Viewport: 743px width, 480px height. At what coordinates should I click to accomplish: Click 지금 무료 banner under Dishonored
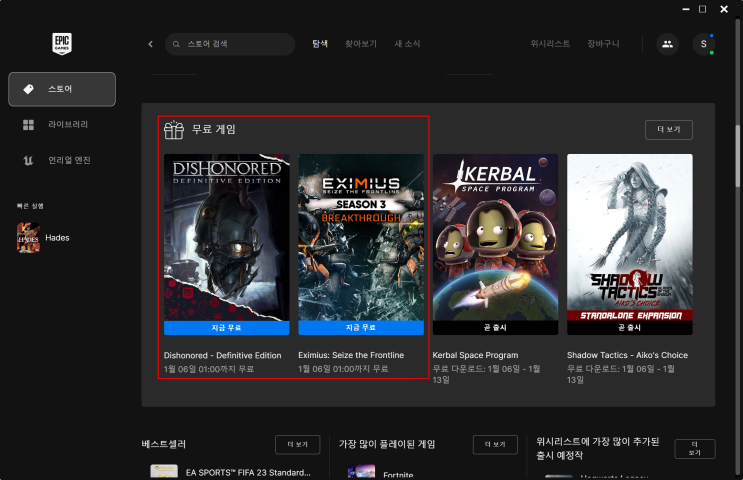227,328
